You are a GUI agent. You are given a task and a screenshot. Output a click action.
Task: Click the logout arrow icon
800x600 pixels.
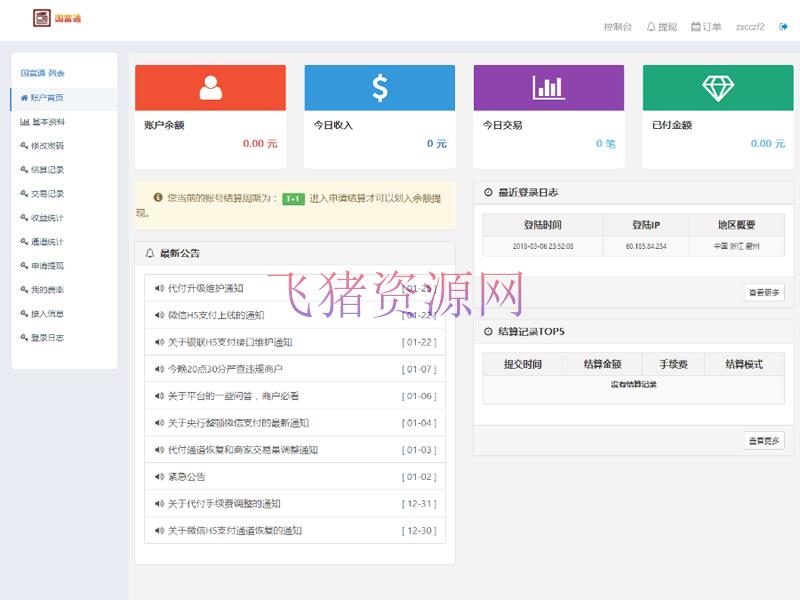[x=783, y=27]
